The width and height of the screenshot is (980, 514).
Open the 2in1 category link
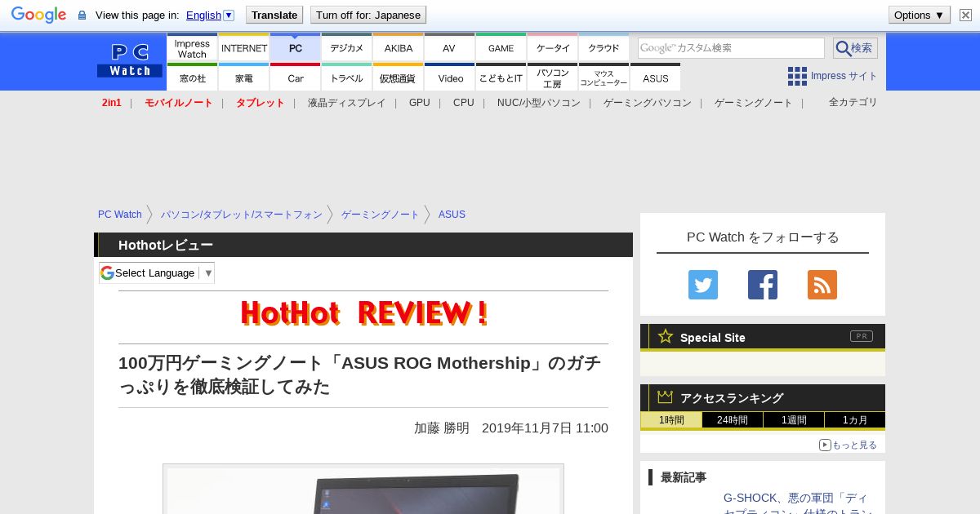112,103
